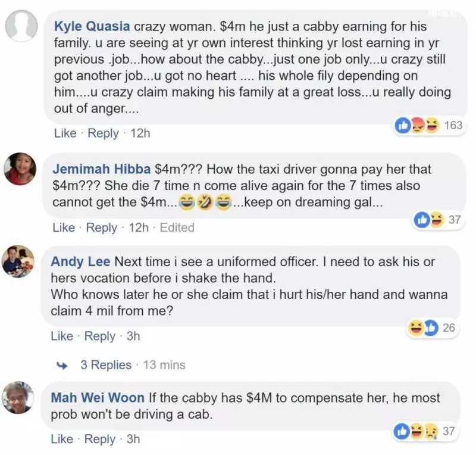The image size is (476, 455).
Task: View reaction icons on Kyle Quasia's comment
Action: click(417, 125)
